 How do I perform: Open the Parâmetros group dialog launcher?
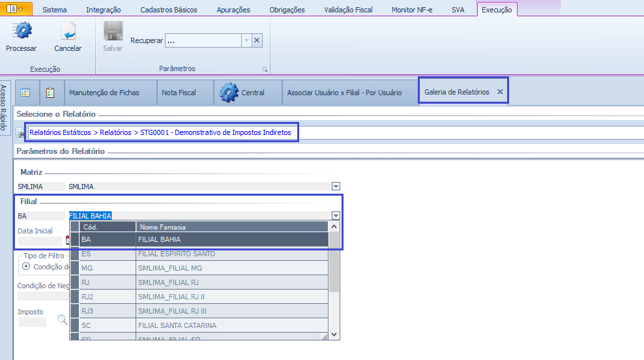click(x=265, y=69)
